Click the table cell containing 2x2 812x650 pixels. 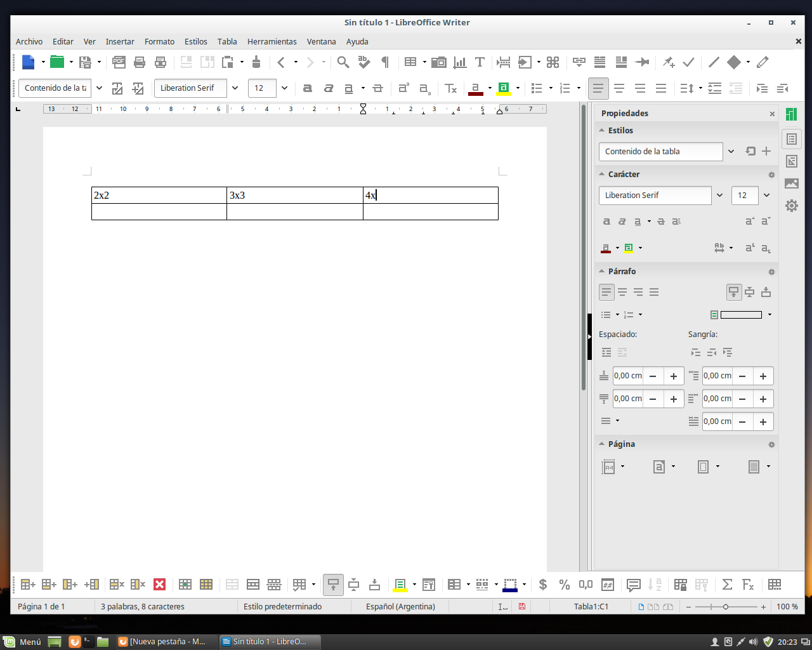click(159, 195)
